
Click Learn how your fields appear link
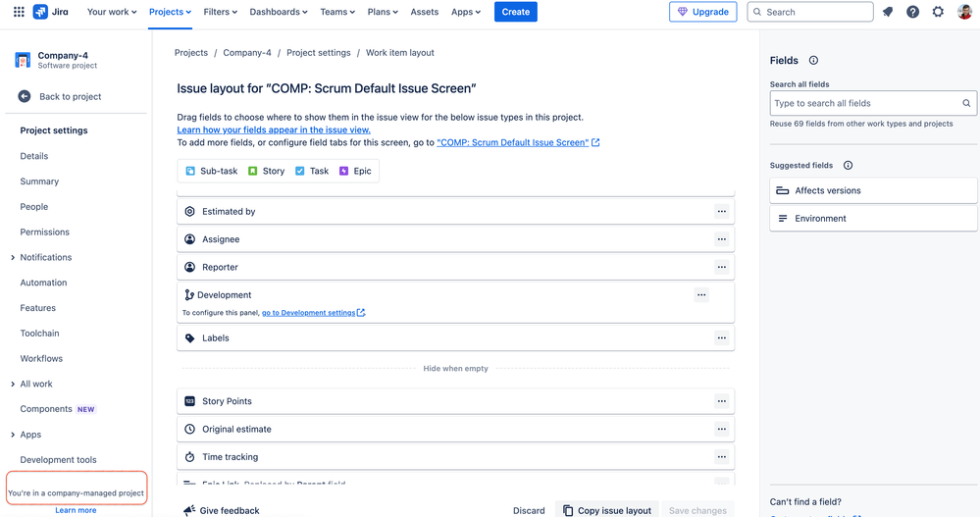coord(274,130)
